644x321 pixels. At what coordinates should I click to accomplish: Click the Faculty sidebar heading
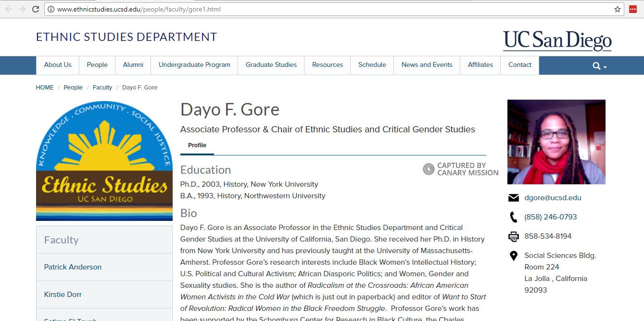pyautogui.click(x=62, y=240)
